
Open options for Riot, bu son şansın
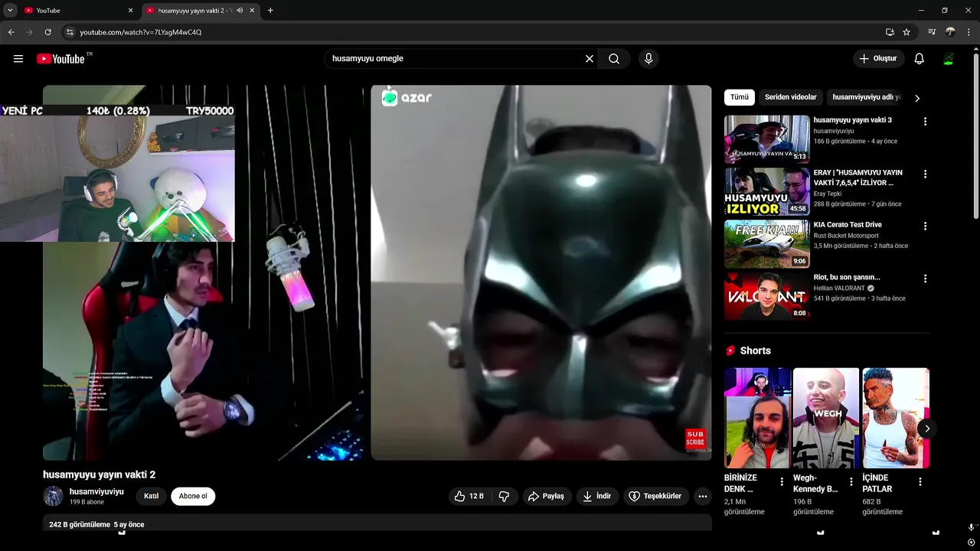925,279
